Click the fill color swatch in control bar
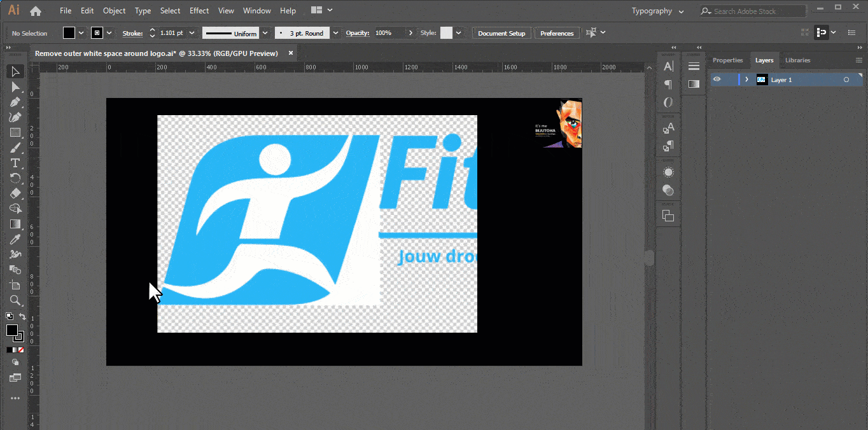868x430 pixels. tap(69, 33)
